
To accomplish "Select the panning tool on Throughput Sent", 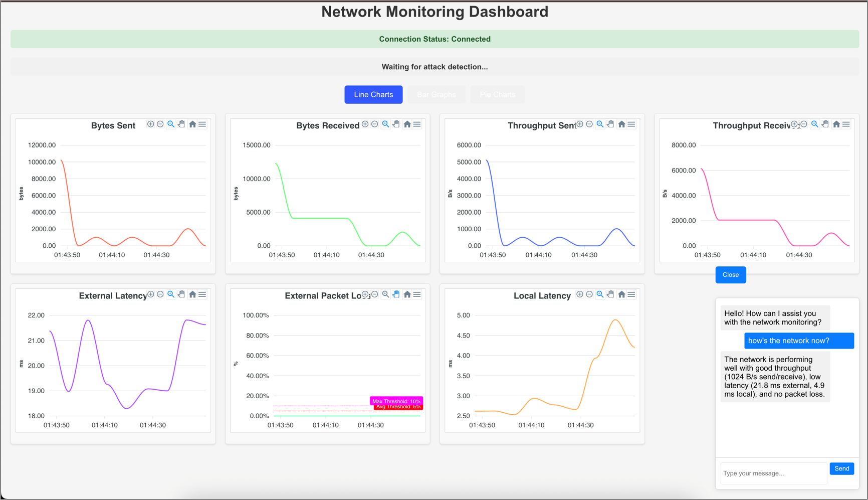I will coord(610,124).
